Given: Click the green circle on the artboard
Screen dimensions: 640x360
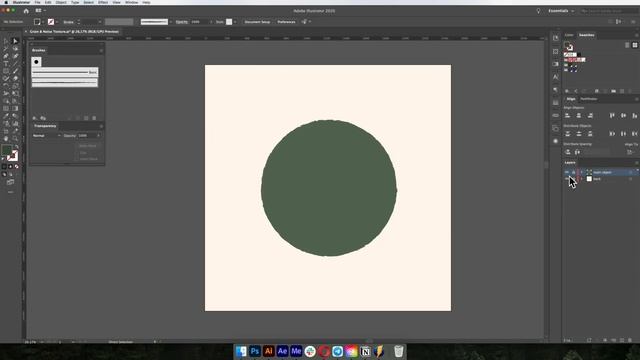Looking at the screenshot, I should coord(329,188).
